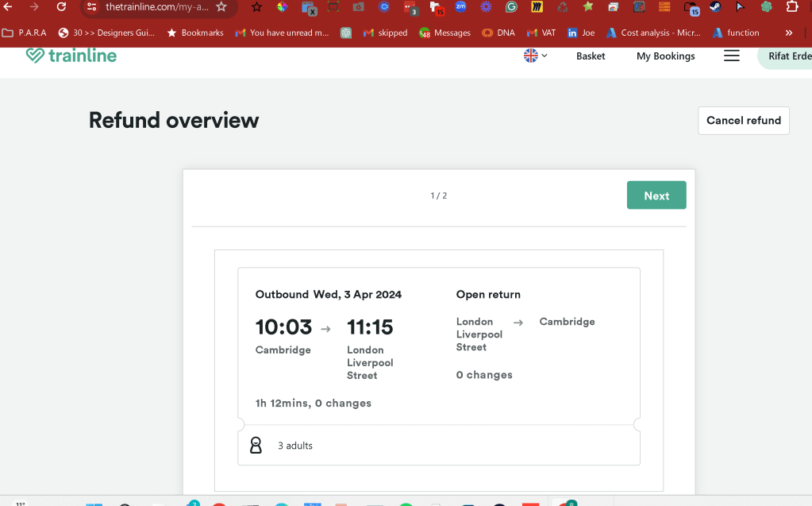Image resolution: width=812 pixels, height=506 pixels.
Task: Select the '1 / 2' step indicator text
Action: pyautogui.click(x=439, y=195)
